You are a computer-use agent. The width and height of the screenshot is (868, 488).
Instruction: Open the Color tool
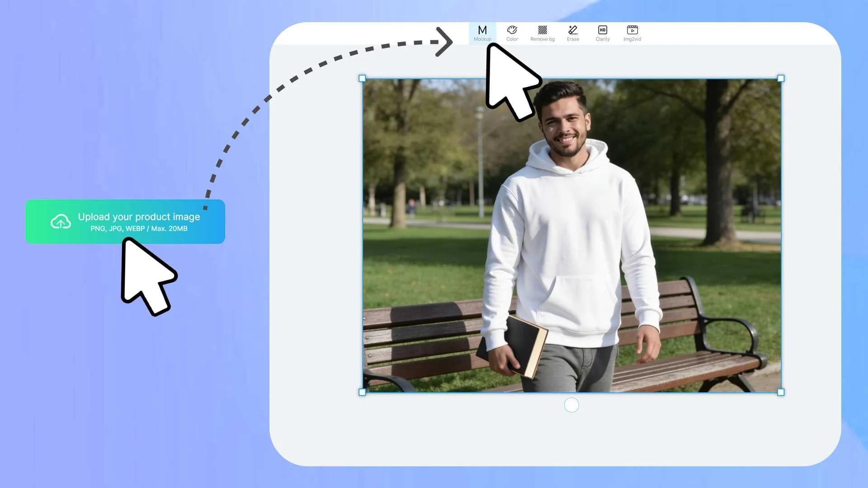point(512,33)
